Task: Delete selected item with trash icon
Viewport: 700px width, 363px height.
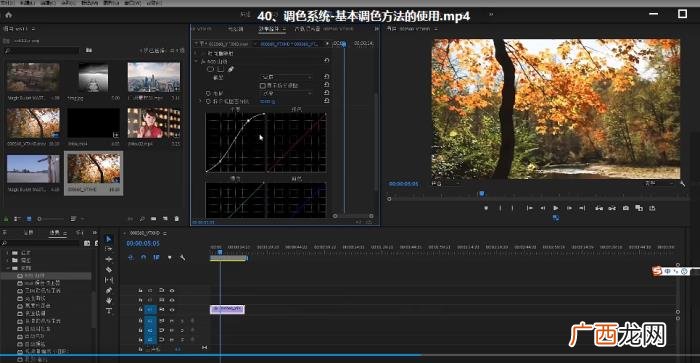Action: [x=177, y=219]
